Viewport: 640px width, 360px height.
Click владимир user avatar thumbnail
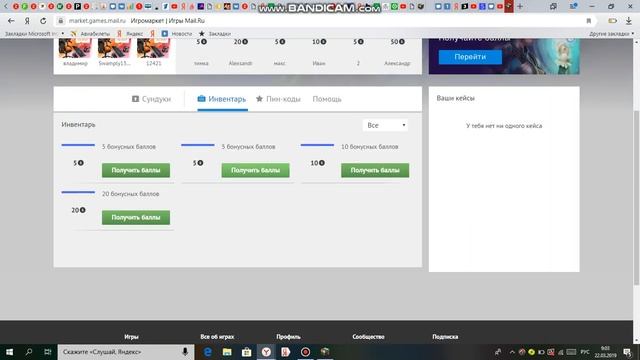tap(76, 49)
